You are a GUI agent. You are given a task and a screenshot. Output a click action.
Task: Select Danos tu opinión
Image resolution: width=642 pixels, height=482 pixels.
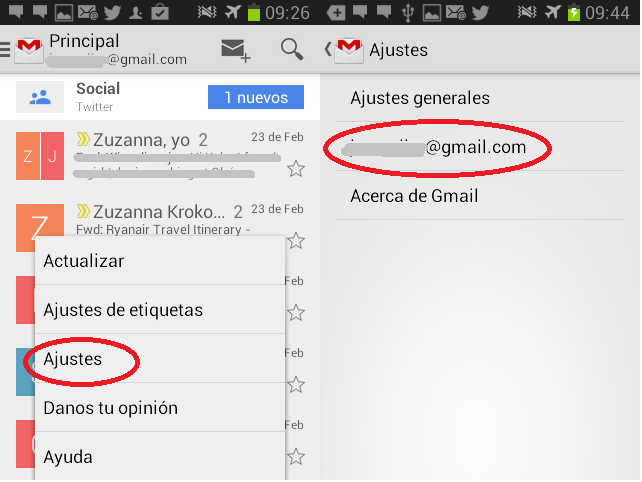(160, 407)
